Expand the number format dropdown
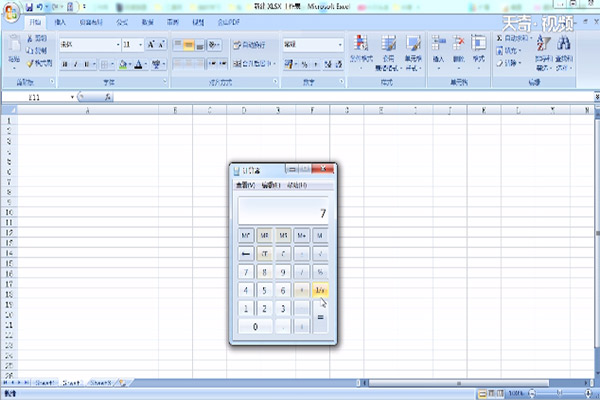This screenshot has width=600, height=400. click(339, 45)
